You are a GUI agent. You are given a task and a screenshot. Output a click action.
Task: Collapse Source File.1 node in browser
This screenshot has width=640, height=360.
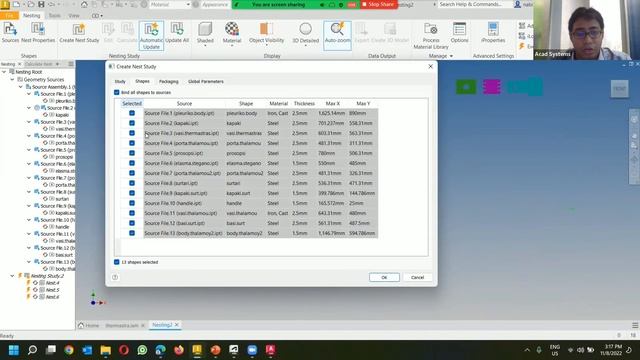click(x=29, y=94)
